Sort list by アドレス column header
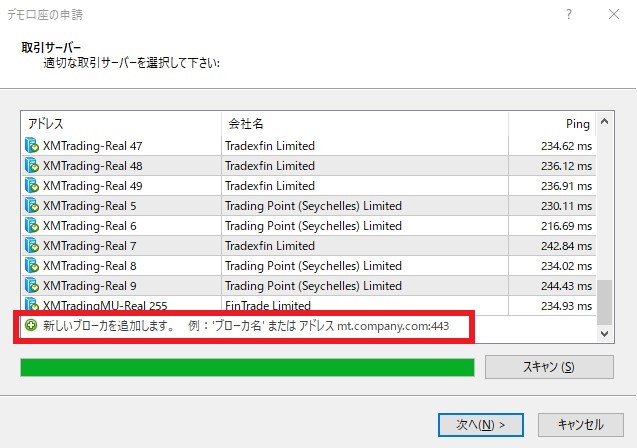The height and width of the screenshot is (448, 637). point(120,124)
